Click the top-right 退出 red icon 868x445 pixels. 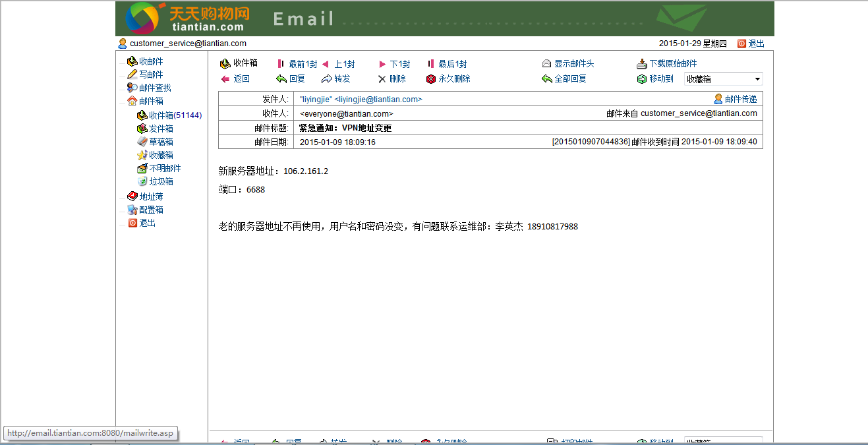(x=741, y=44)
